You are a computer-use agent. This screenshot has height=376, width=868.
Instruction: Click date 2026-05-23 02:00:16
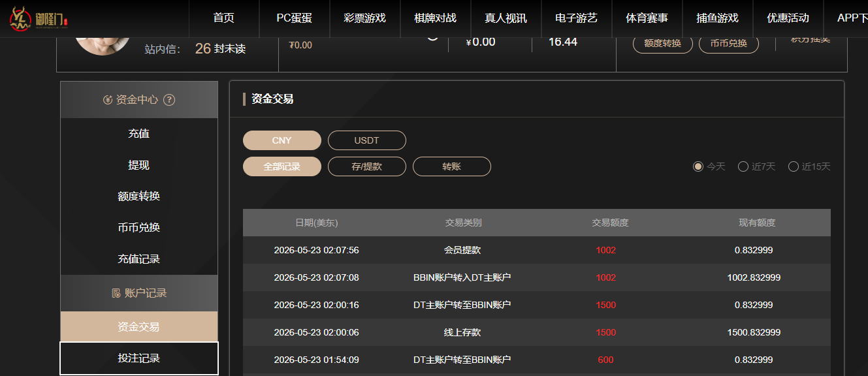click(x=317, y=305)
